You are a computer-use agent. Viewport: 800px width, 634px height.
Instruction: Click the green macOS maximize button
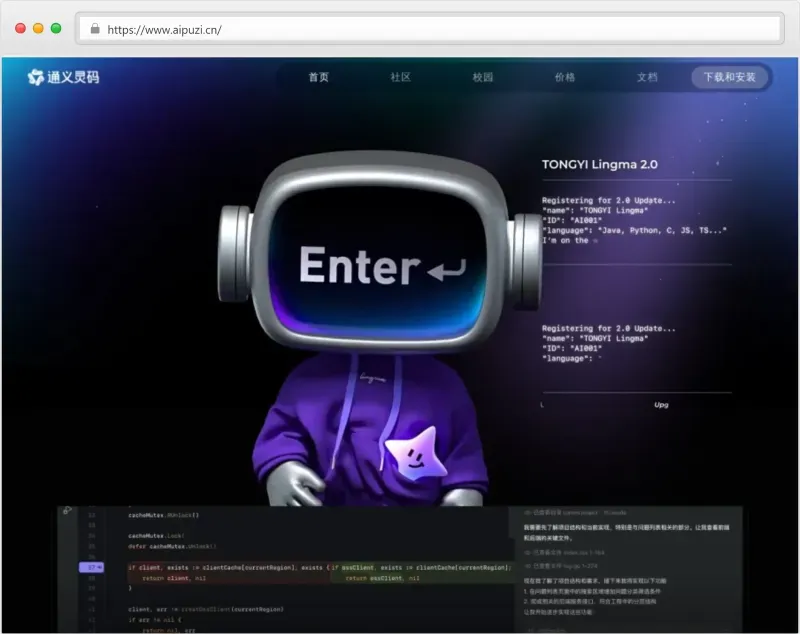(x=56, y=29)
